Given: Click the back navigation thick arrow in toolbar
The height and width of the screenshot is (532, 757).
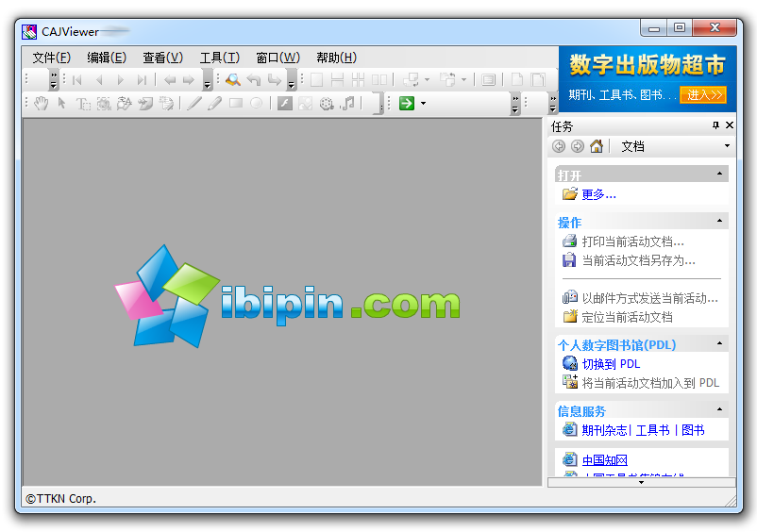Looking at the screenshot, I should click(170, 79).
